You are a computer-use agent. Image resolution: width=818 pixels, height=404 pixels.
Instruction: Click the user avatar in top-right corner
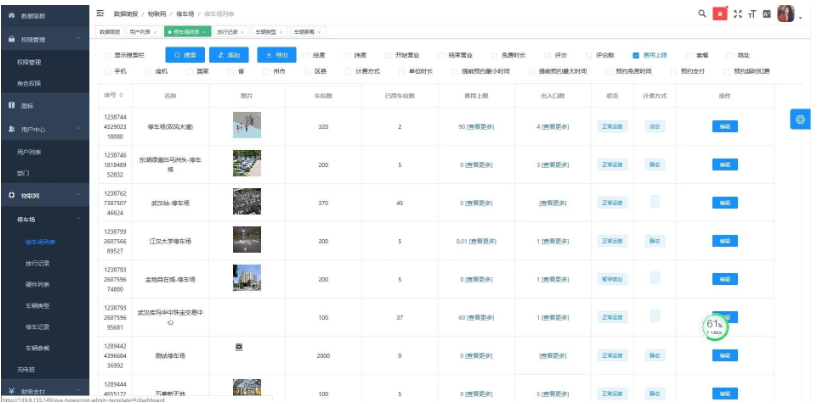pyautogui.click(x=785, y=14)
